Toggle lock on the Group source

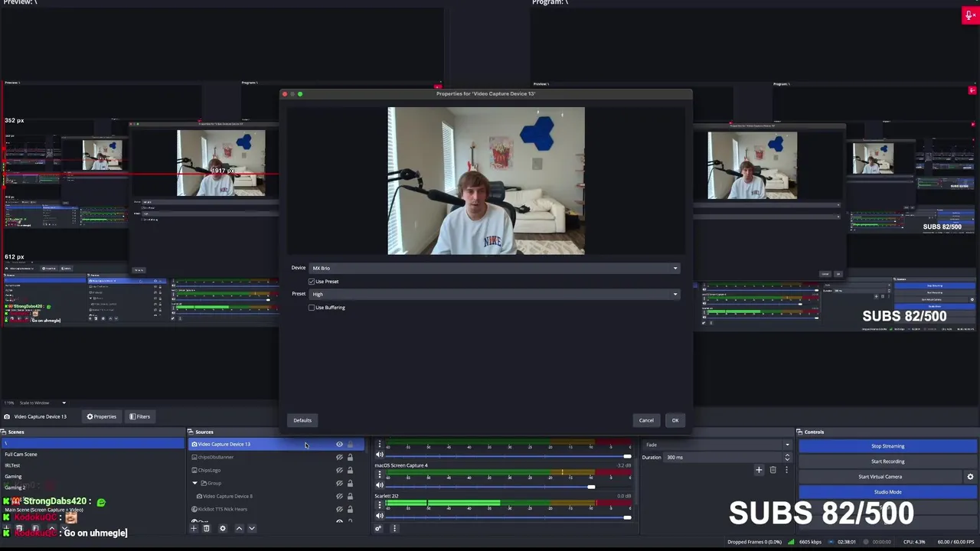pos(351,484)
